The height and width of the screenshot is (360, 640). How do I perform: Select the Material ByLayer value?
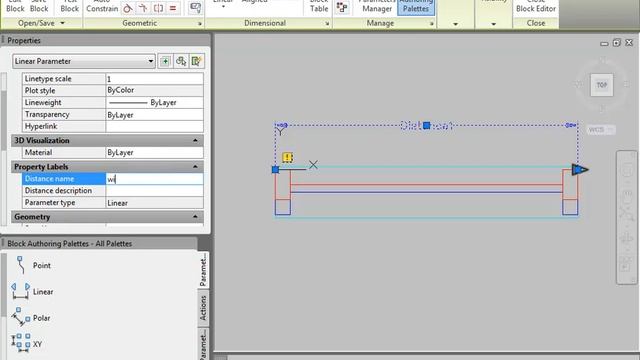coord(154,153)
